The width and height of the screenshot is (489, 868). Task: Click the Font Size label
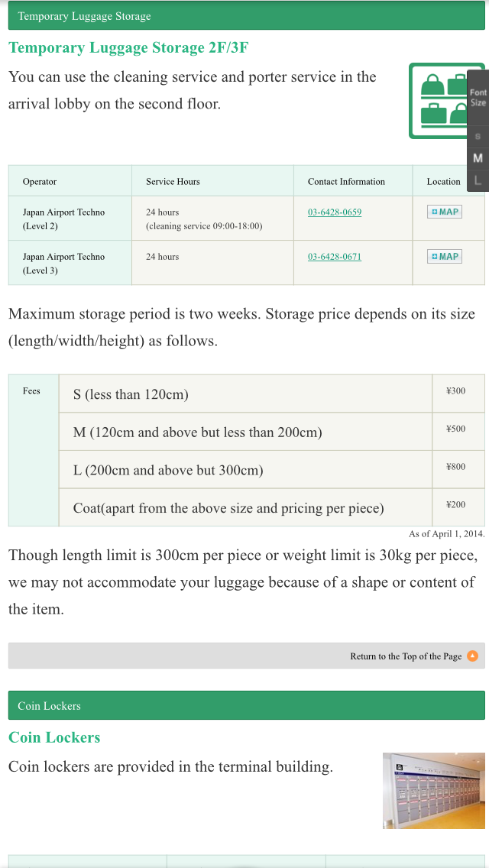(478, 98)
